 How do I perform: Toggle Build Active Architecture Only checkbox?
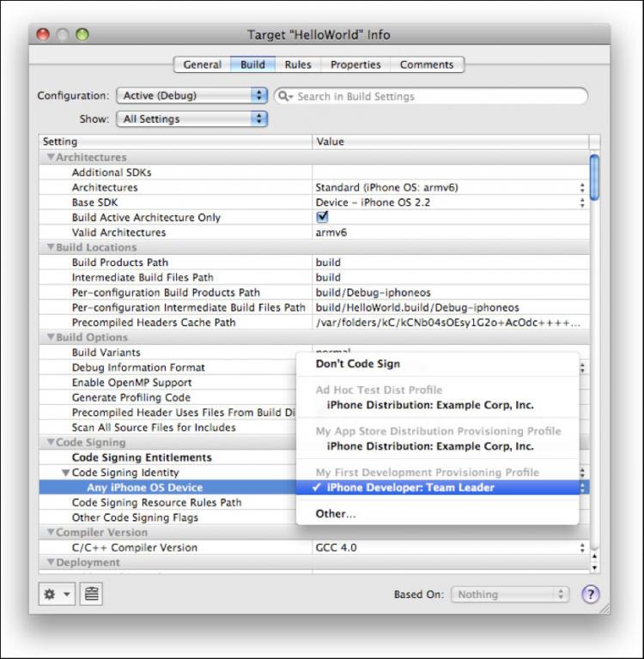322,217
